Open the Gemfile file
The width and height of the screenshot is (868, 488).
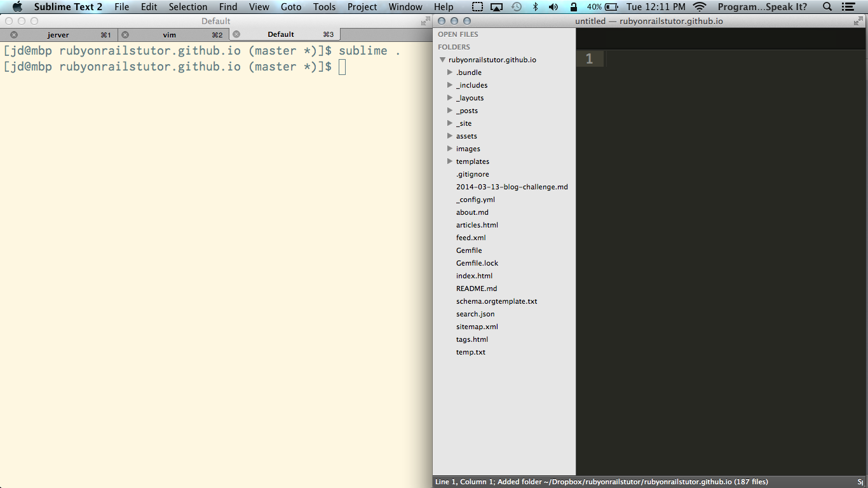tap(469, 250)
